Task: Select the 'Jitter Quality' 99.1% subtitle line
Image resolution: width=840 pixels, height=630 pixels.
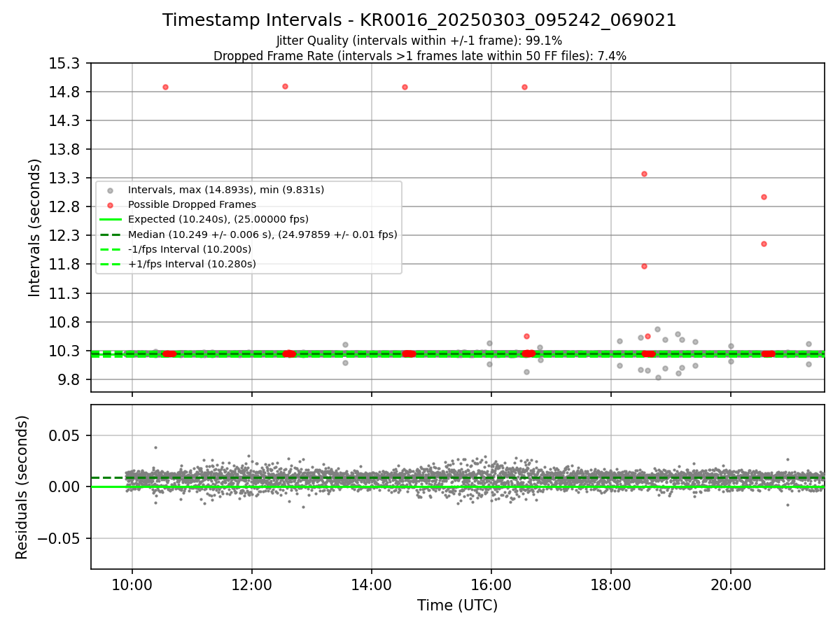Action: 419,41
